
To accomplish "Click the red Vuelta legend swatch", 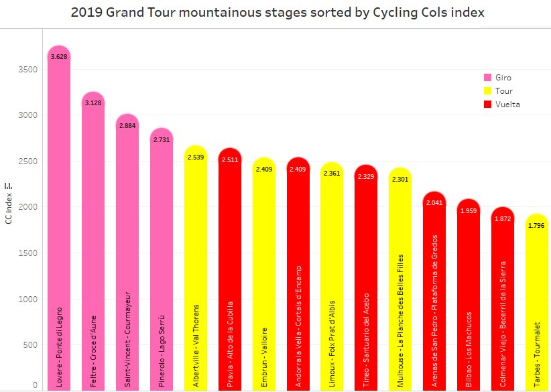I will tap(488, 105).
